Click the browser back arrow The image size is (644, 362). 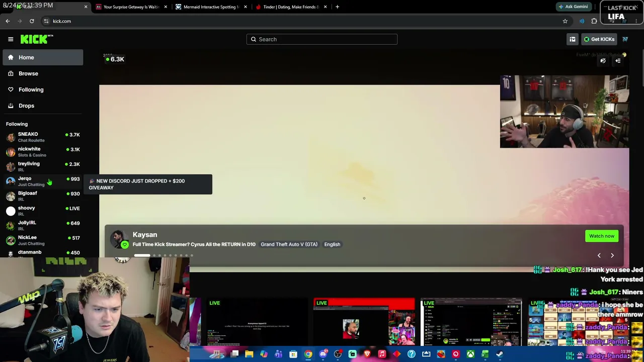coord(8,21)
